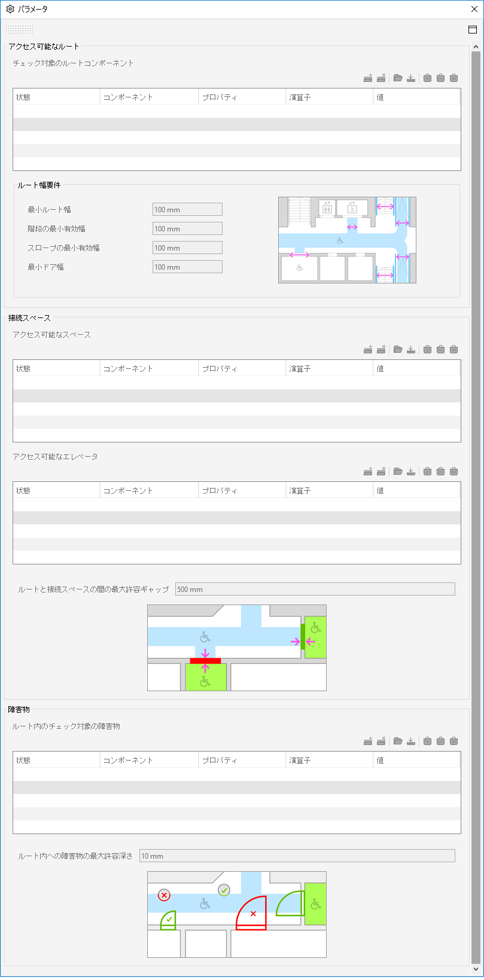Click basket plus icon above accessible elevators table
Viewport: 484px width, 980px height.
(x=427, y=471)
